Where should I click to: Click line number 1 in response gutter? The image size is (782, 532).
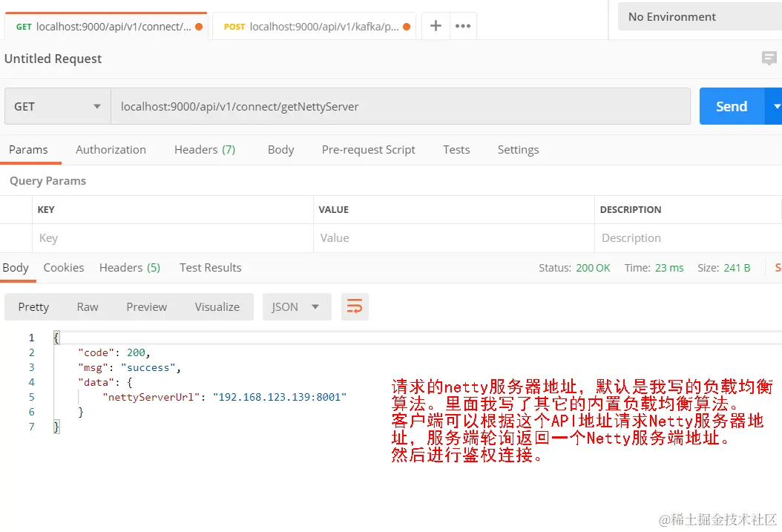(31, 338)
